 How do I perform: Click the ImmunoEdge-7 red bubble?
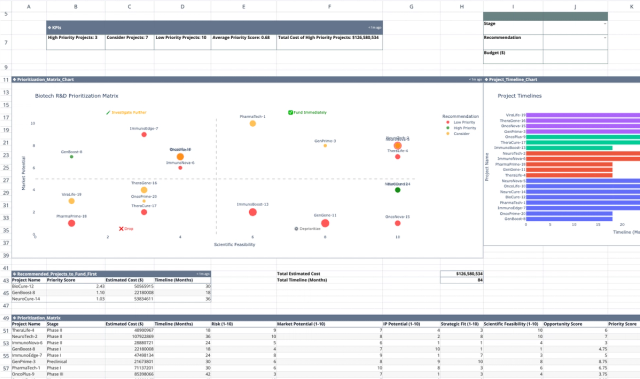pyautogui.click(x=144, y=135)
